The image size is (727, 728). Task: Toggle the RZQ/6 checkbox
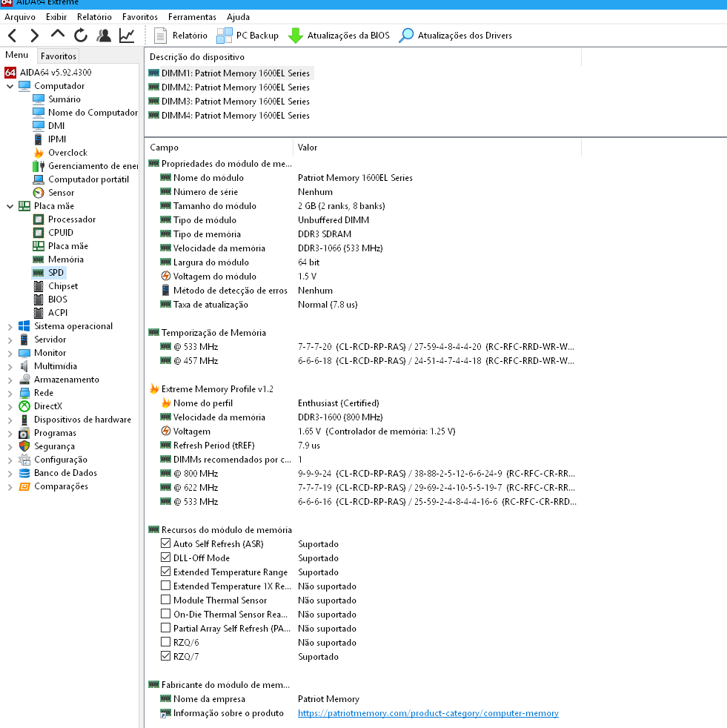[165, 642]
